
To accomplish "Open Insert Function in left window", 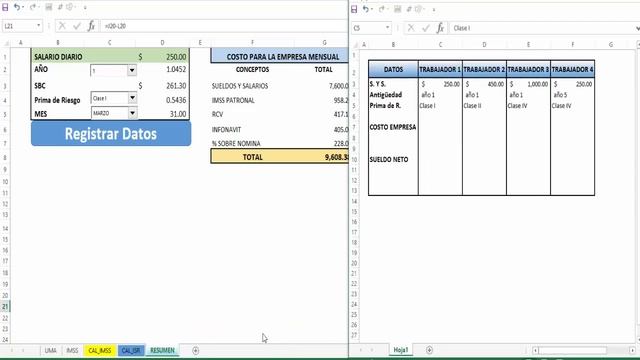I will click(x=91, y=26).
